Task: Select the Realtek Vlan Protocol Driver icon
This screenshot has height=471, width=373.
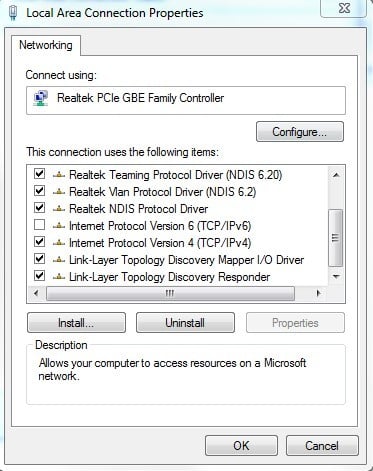Action: 59,192
